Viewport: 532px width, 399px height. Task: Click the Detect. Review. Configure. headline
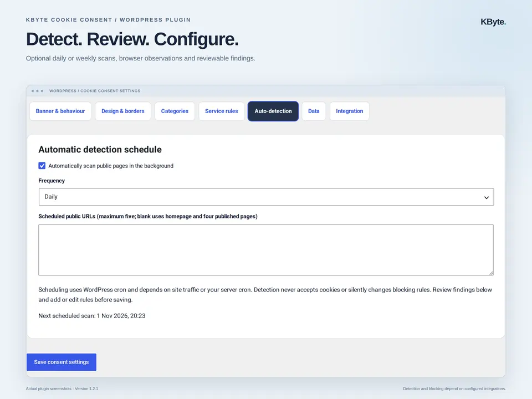click(132, 39)
